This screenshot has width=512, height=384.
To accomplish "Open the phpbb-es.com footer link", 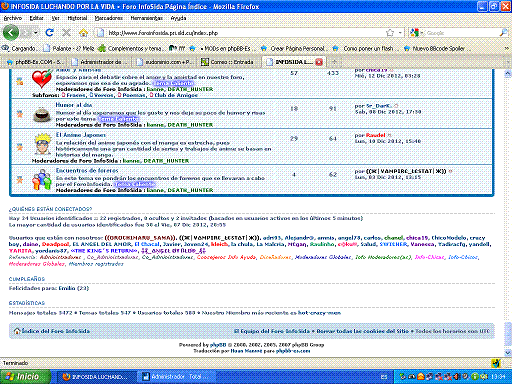I will click(x=293, y=351).
